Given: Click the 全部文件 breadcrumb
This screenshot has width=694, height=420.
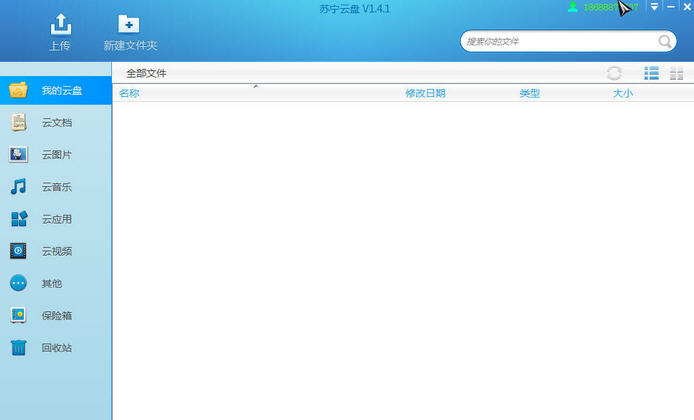Looking at the screenshot, I should (146, 73).
